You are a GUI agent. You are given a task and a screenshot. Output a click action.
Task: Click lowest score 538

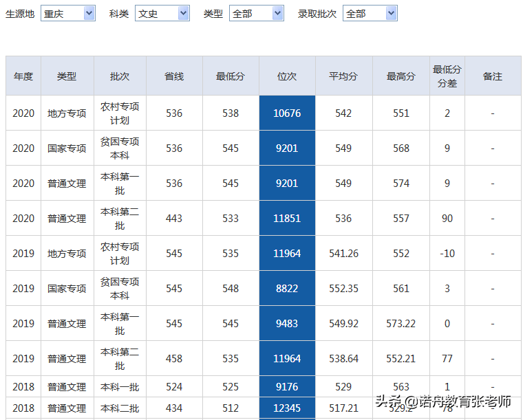click(231, 113)
